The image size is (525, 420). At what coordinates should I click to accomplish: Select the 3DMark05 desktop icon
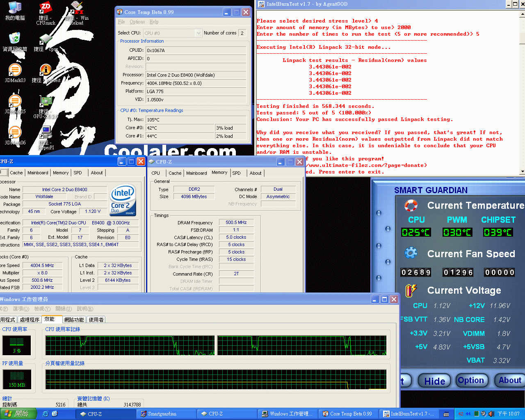coord(15,104)
